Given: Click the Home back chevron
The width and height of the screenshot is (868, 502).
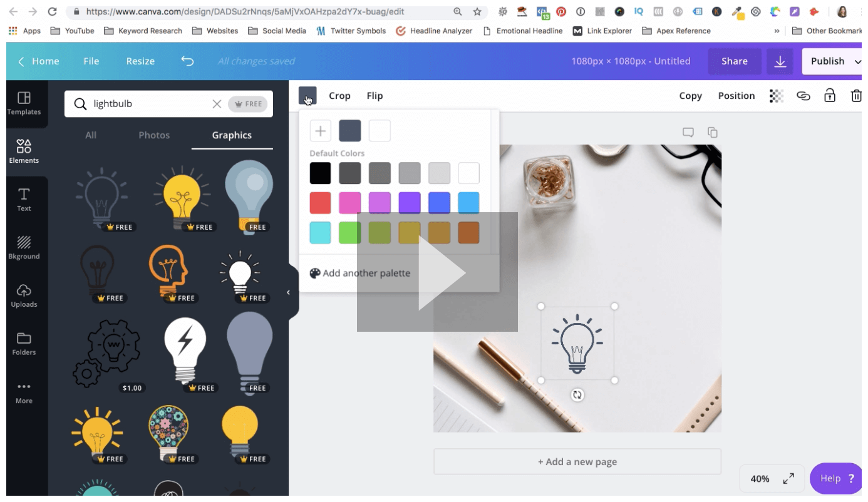Looking at the screenshot, I should click(x=21, y=61).
